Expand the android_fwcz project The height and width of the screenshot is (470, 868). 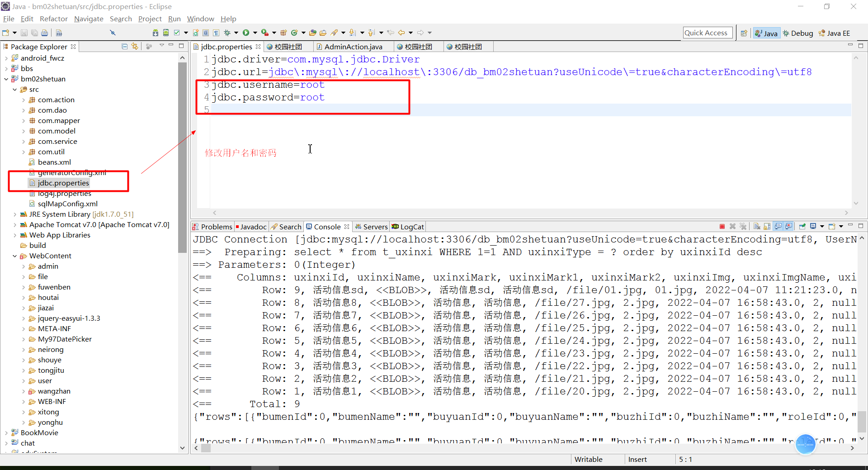coord(6,58)
